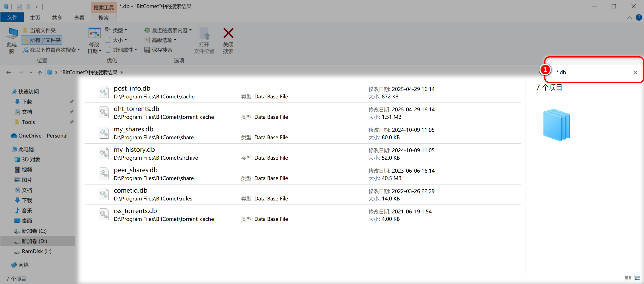Click the file name cometid.db
Screen dimensions: 644x284
[x=131, y=190]
